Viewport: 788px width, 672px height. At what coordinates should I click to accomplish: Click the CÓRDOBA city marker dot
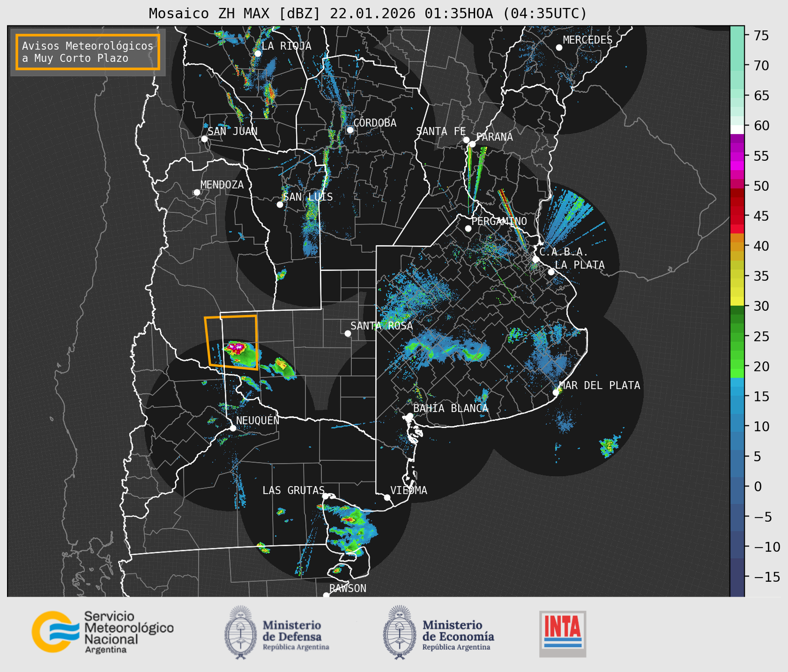tap(350, 130)
